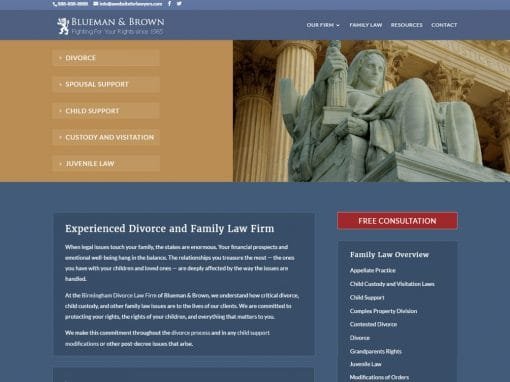Image resolution: width=510 pixels, height=382 pixels.
Task: Open Custody and Visitation section
Action: pos(106,137)
